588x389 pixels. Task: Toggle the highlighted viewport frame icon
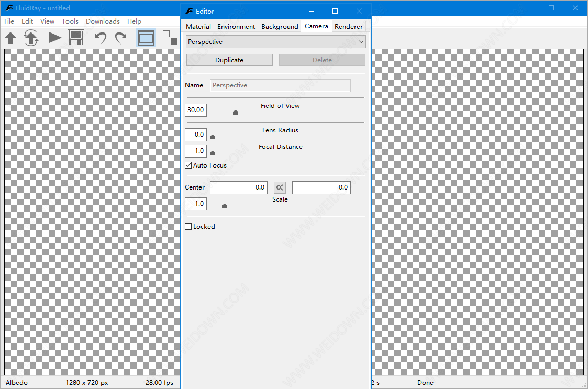pyautogui.click(x=146, y=38)
